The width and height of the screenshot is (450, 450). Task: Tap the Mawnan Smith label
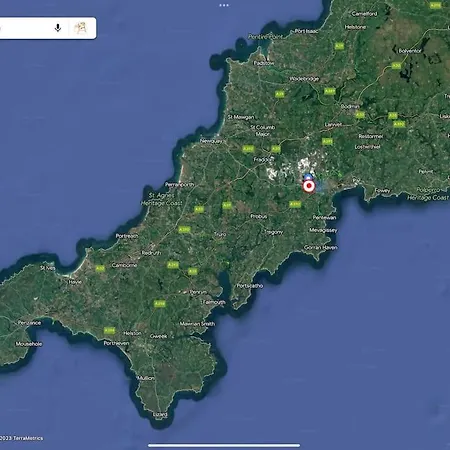(x=197, y=324)
